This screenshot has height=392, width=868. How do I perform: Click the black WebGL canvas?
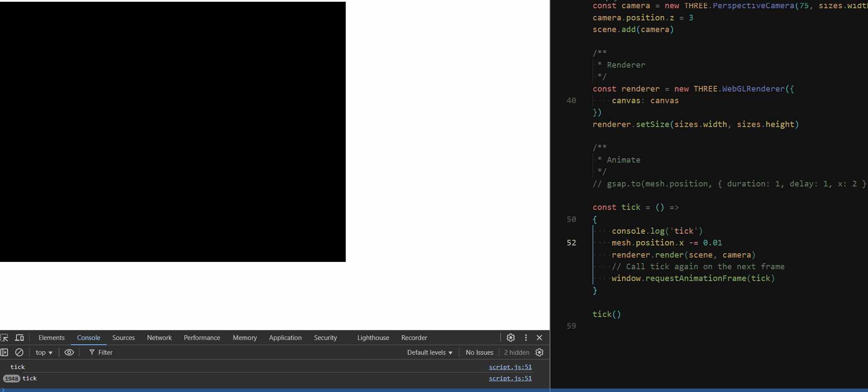tap(173, 132)
